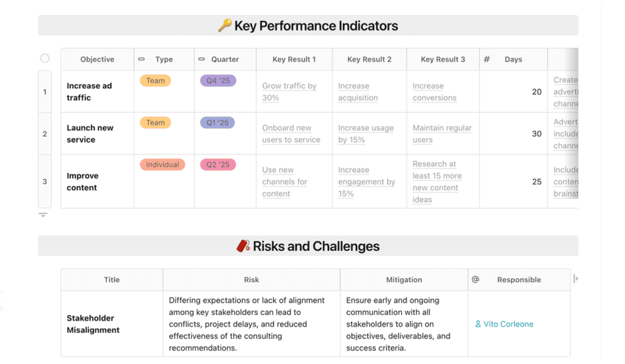
Task: Open the Q4 '25 quarter tag dropdown
Action: pos(218,80)
